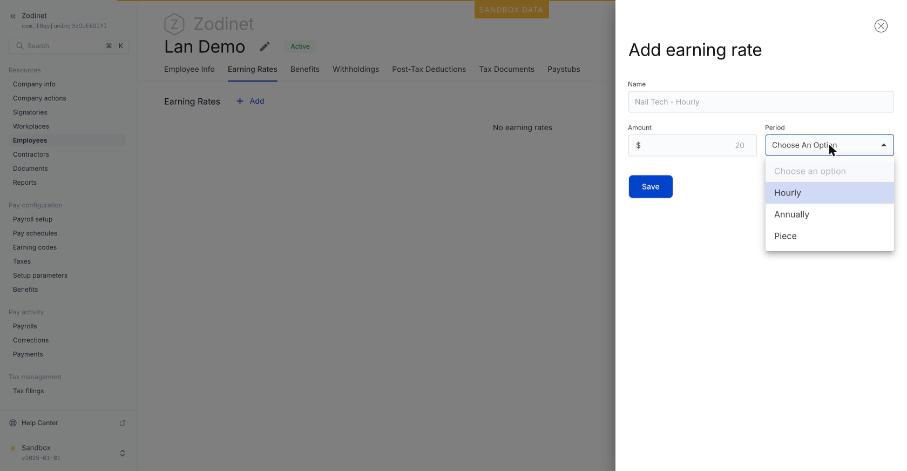The width and height of the screenshot is (907, 471).
Task: Click the Zodinet company switcher
Action: 58,20
